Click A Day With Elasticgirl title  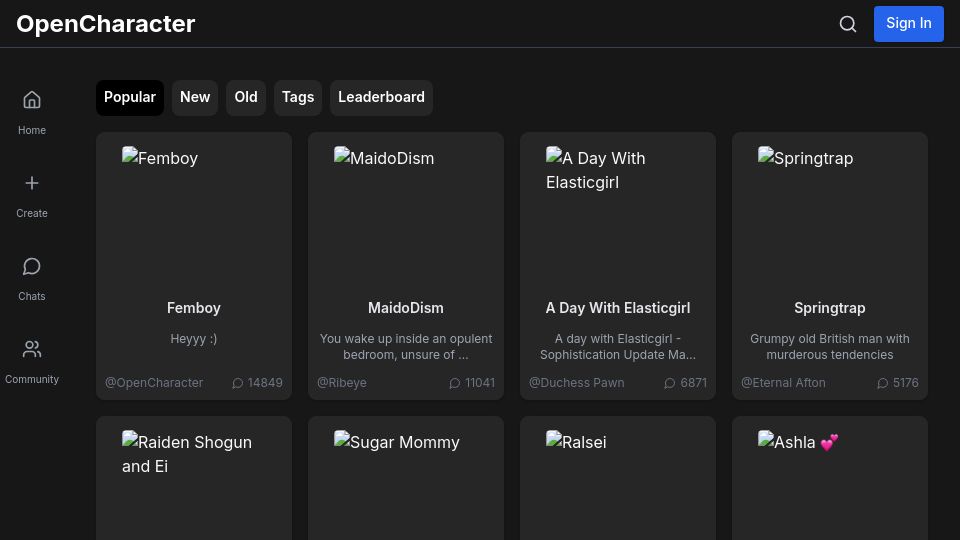click(618, 308)
